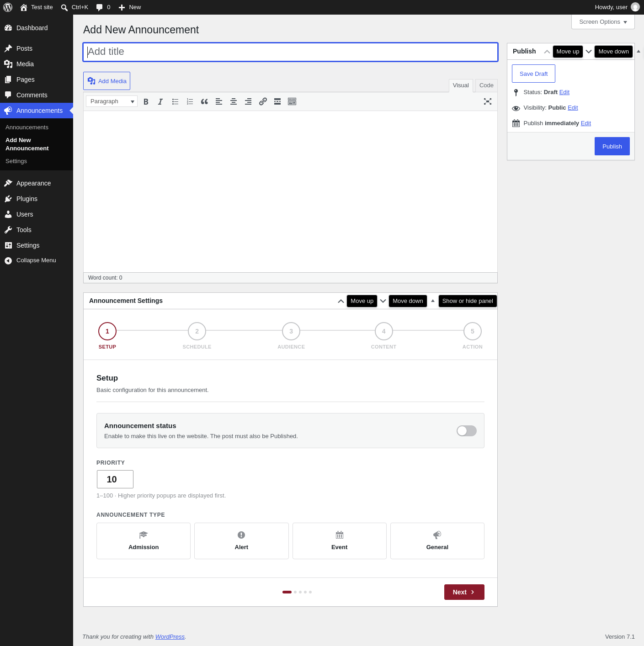Screen dimensions: 644x646
Task: Enable the Announcement status switch
Action: pyautogui.click(x=467, y=431)
